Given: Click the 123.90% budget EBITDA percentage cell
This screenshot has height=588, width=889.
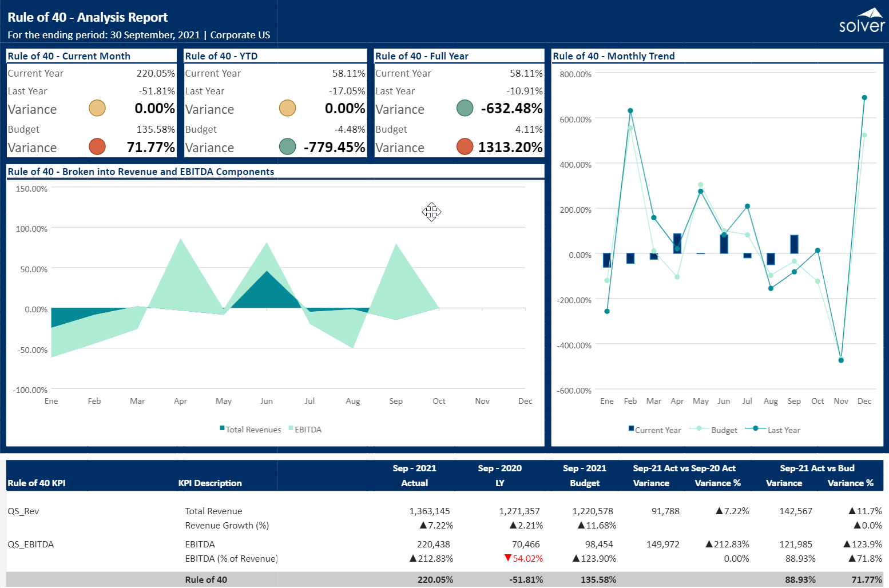Looking at the screenshot, I should click(x=594, y=559).
